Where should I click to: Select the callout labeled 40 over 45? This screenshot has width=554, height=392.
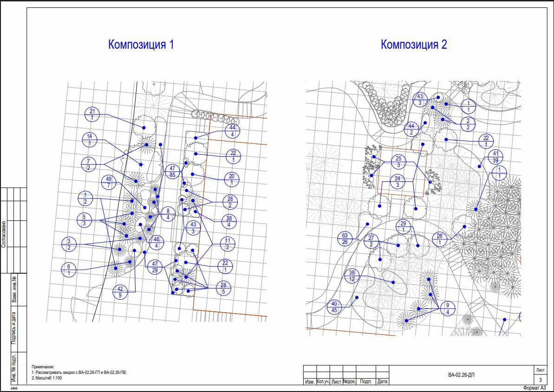334,307
